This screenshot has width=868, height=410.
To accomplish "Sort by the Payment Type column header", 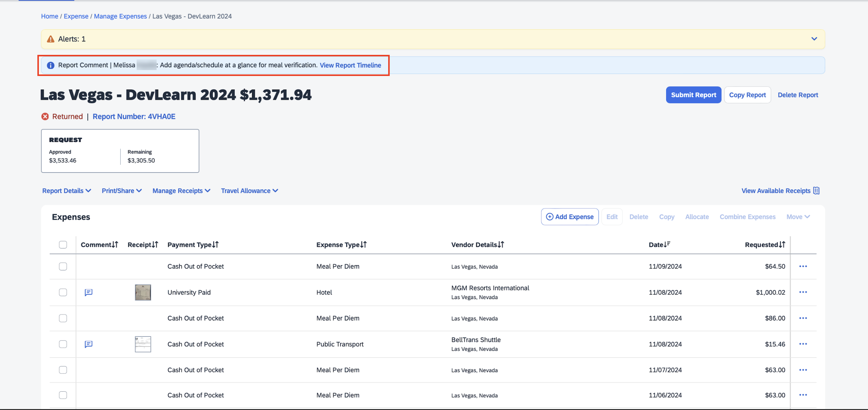I will pyautogui.click(x=193, y=245).
